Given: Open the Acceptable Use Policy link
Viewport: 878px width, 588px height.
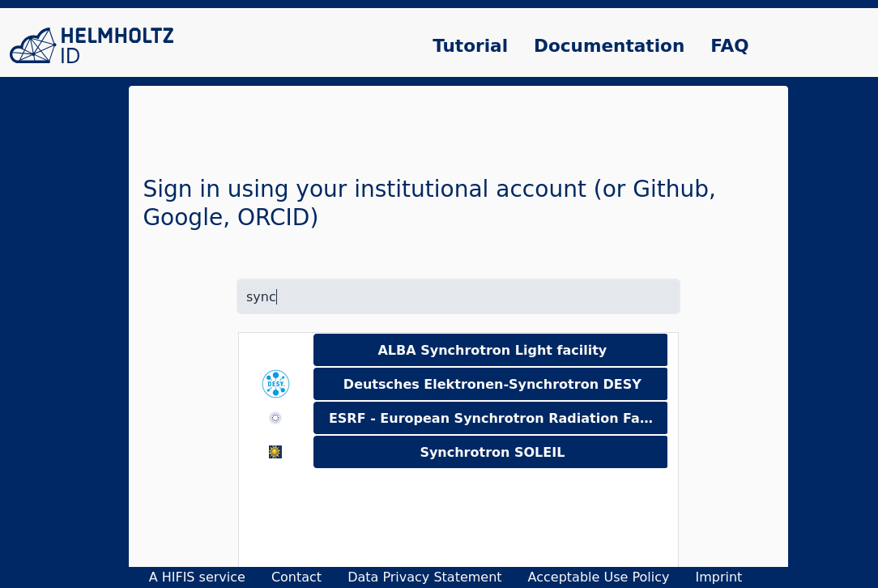Looking at the screenshot, I should (x=598, y=577).
